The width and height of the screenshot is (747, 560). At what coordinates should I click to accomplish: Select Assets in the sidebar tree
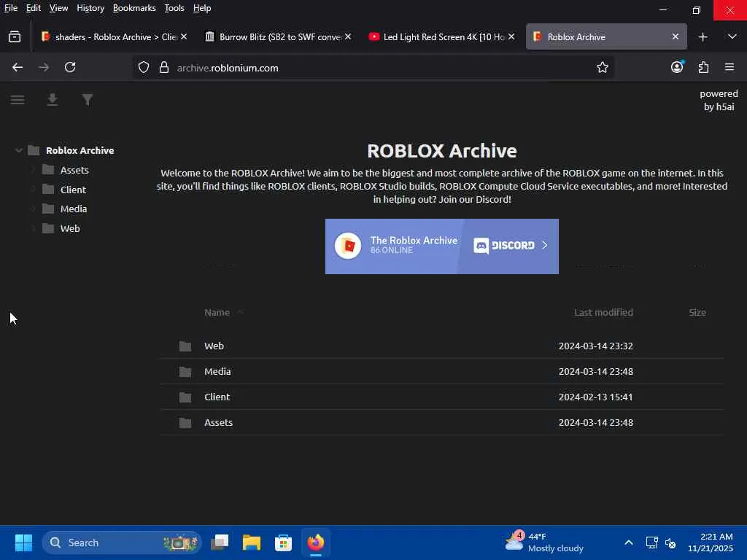[x=74, y=170]
